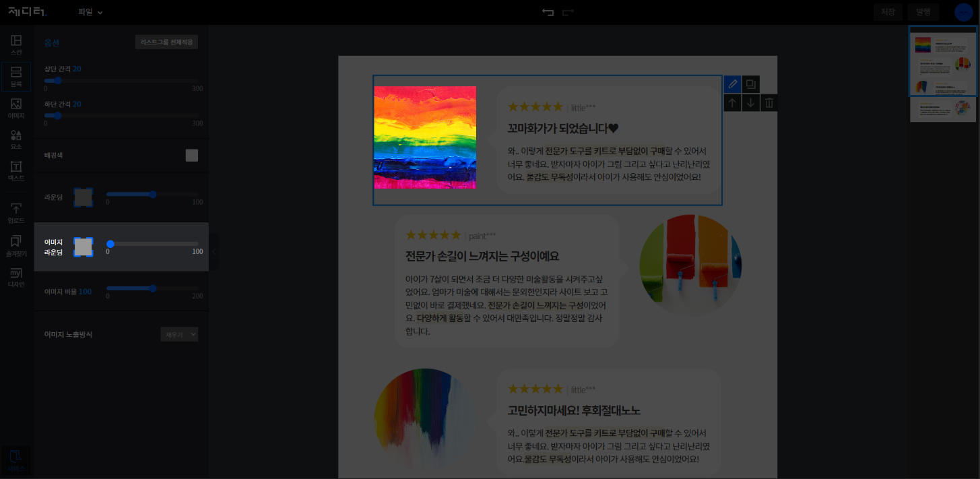Viewport: 980px width, 479px height.
Task: Click the 이미지 라운딩 slider track
Action: tap(152, 244)
